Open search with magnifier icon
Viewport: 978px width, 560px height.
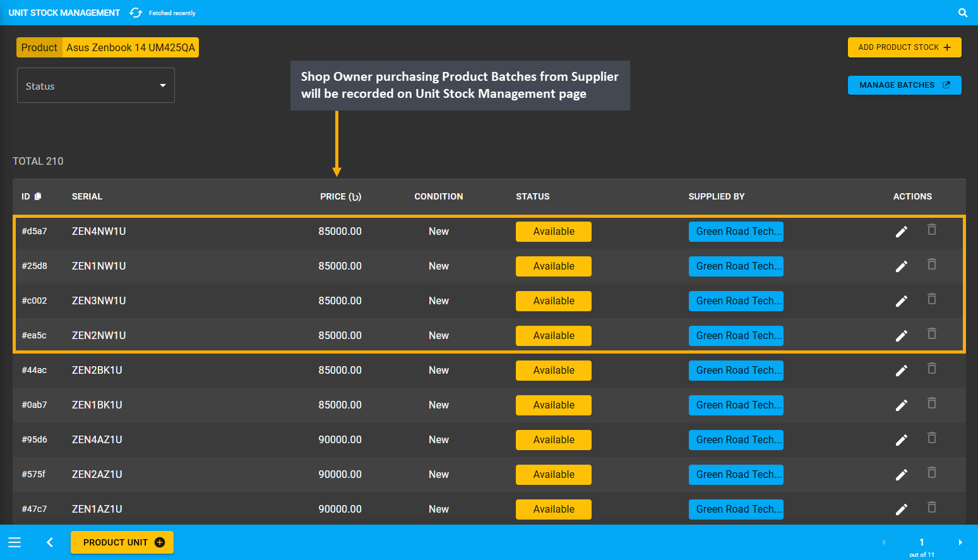(x=963, y=13)
